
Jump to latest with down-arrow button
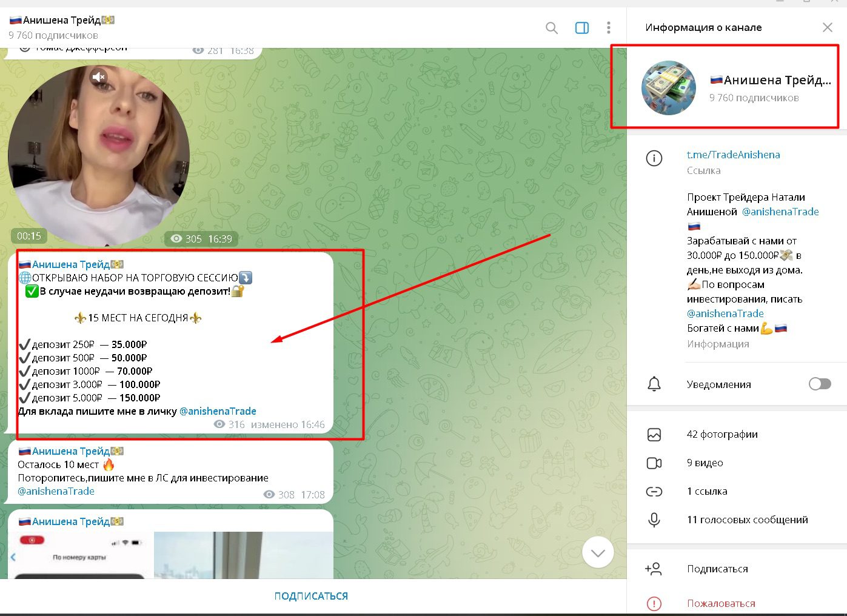click(598, 552)
